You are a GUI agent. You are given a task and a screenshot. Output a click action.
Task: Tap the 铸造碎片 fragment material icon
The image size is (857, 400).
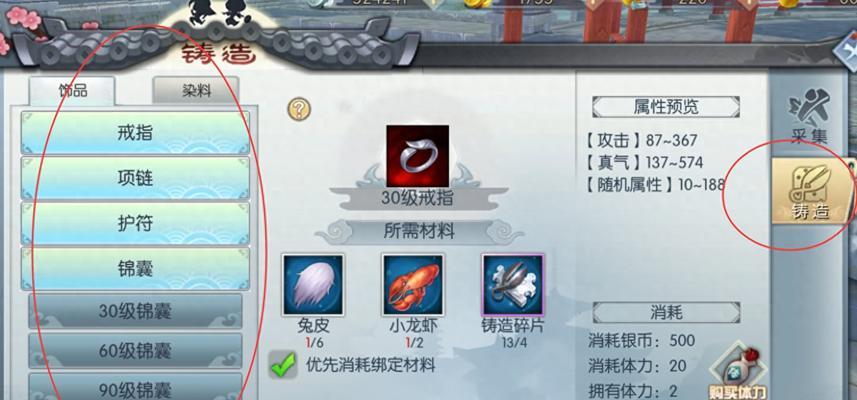coord(513,285)
